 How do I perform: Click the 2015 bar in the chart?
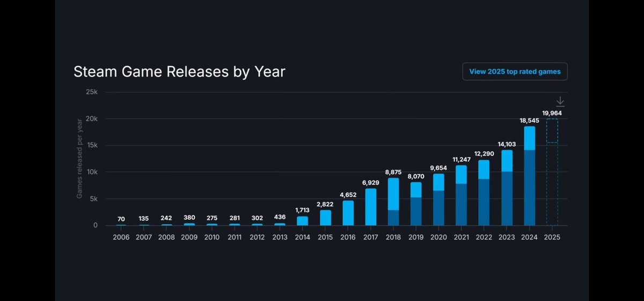pos(326,218)
